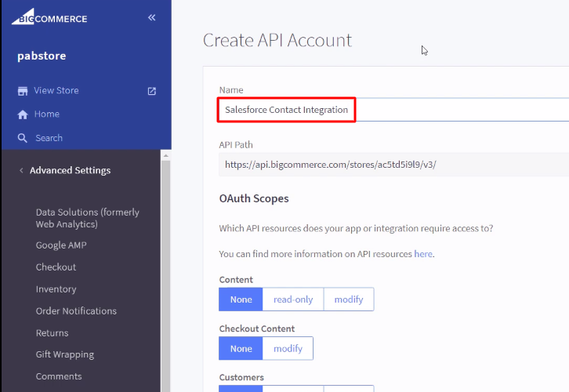Click into the Name input field
The width and height of the screenshot is (569, 392).
393,110
